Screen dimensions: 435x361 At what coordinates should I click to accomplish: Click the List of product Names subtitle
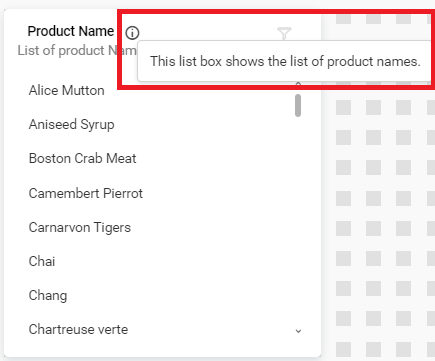[x=77, y=51]
